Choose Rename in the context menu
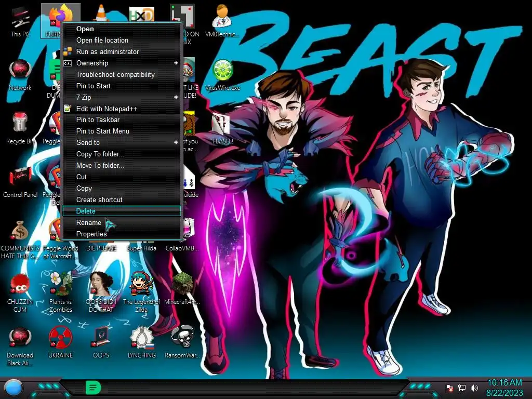Image resolution: width=532 pixels, height=399 pixels. point(122,222)
